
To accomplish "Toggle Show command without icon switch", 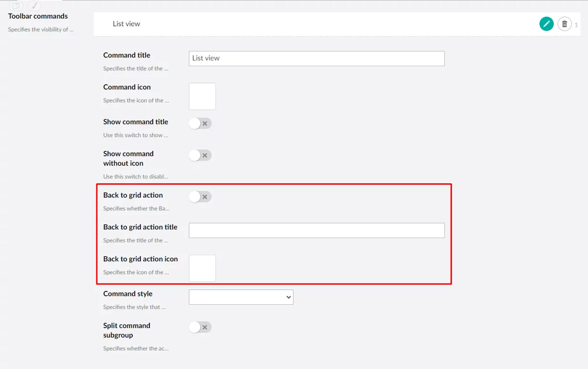I will click(x=200, y=155).
